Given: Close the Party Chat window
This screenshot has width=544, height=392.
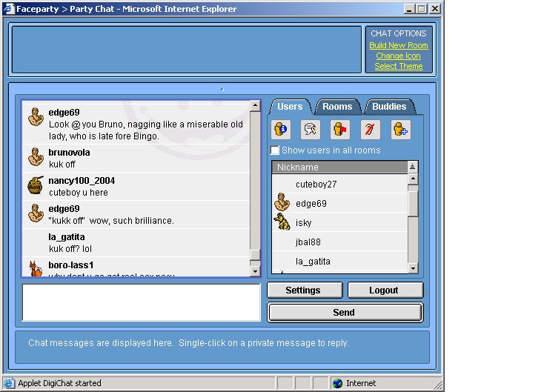Looking at the screenshot, I should click(435, 9).
